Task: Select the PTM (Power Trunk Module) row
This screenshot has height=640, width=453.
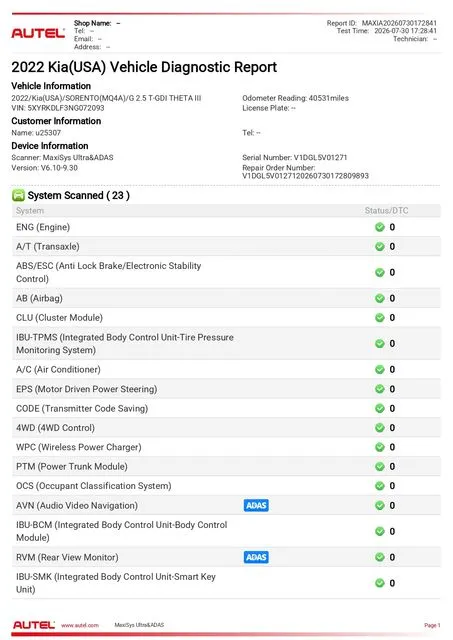Action: [226, 467]
